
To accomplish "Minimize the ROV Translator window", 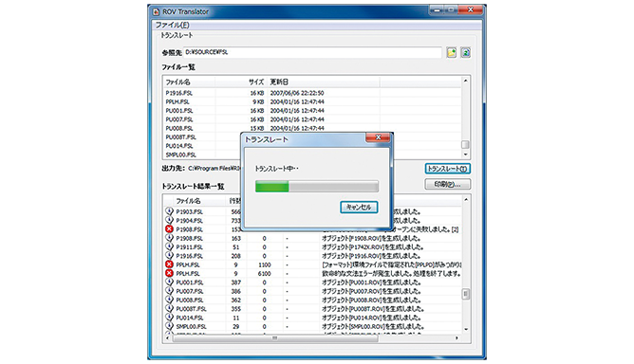I will point(437,9).
